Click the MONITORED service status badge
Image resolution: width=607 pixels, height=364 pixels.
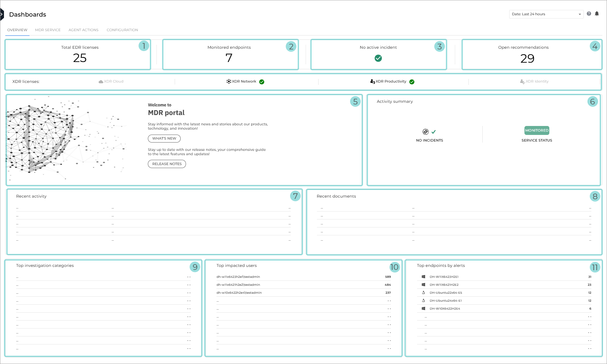pyautogui.click(x=536, y=130)
